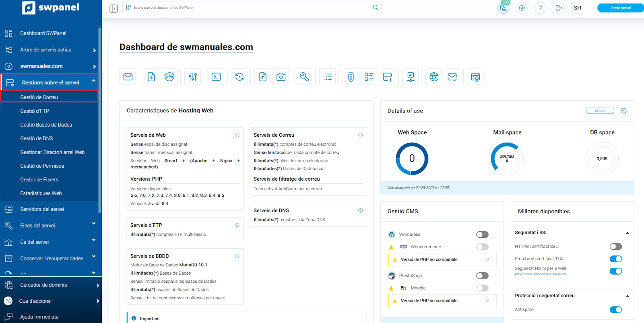The height and width of the screenshot is (323, 644).
Task: Click the logout icon in header
Action: (x=559, y=8)
